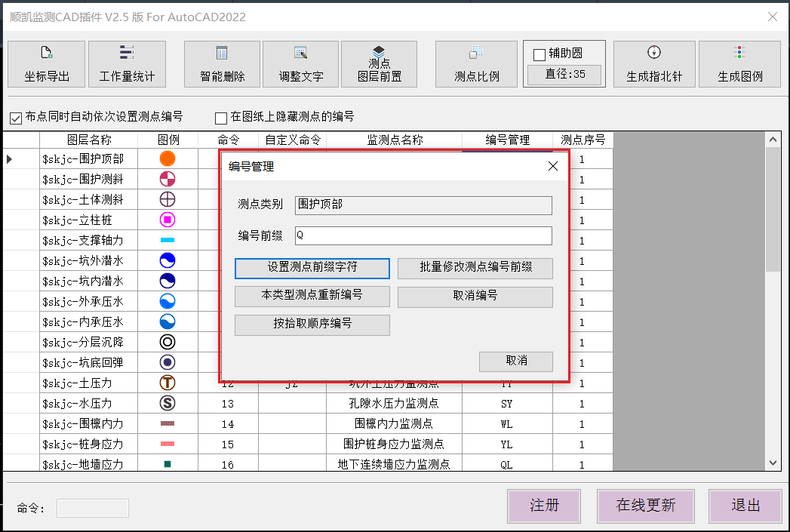Click the 直径:35 diameter button
This screenshot has height=532, width=790.
[x=564, y=75]
